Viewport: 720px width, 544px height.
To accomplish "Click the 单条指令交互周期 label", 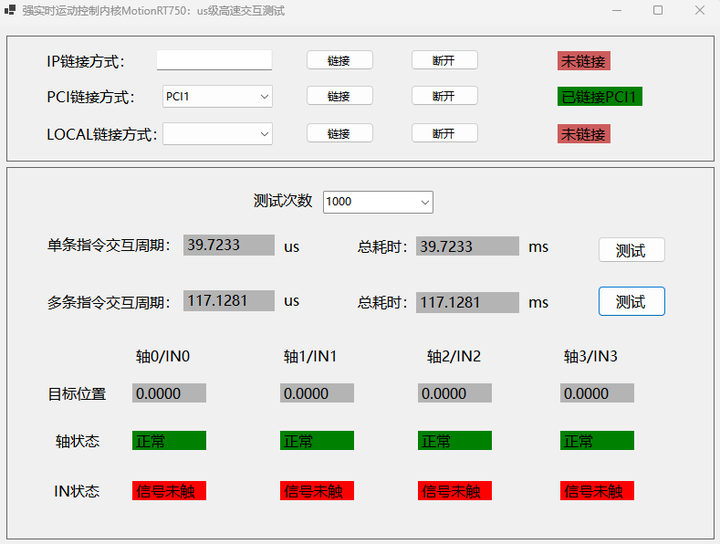I will click(x=109, y=245).
